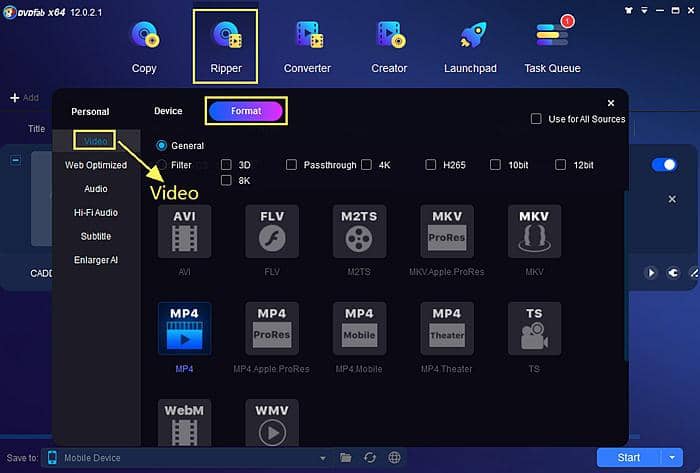Viewport: 700px width, 473px height.
Task: Select the Filter radio button
Action: pyautogui.click(x=161, y=165)
